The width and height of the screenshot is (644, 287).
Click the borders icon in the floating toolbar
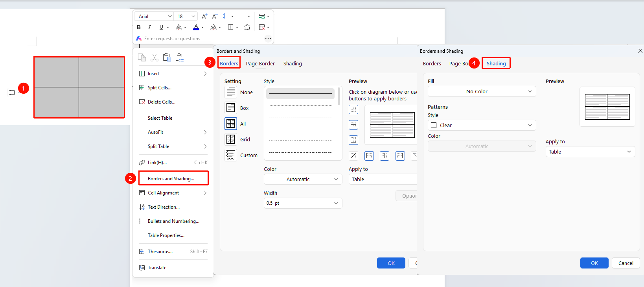click(231, 27)
